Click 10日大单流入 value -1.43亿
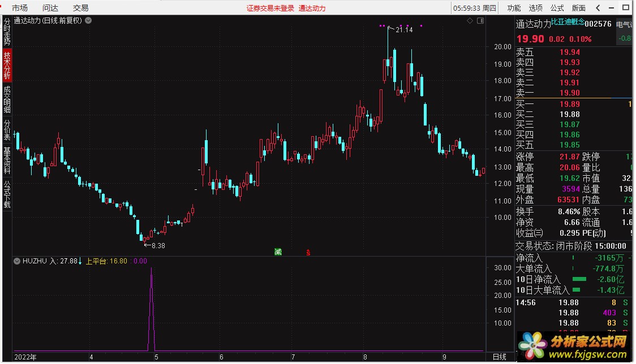The height and width of the screenshot is (364, 636). coord(611,290)
